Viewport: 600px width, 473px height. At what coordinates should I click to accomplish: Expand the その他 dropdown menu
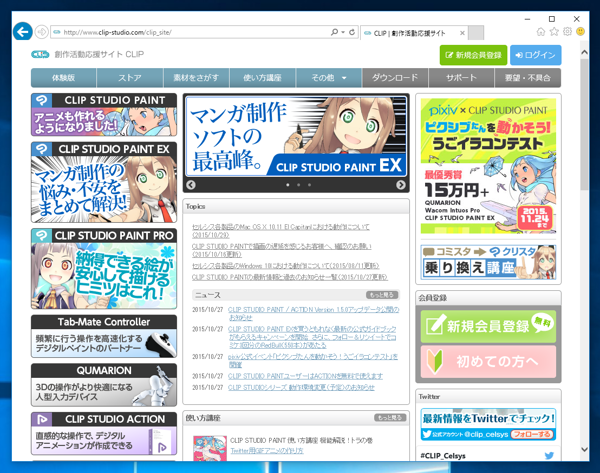tap(329, 78)
